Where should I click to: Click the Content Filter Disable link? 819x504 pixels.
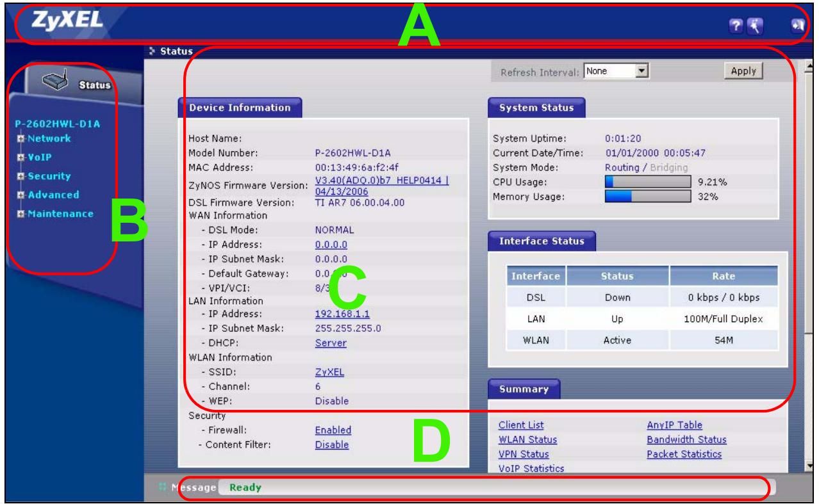(332, 444)
